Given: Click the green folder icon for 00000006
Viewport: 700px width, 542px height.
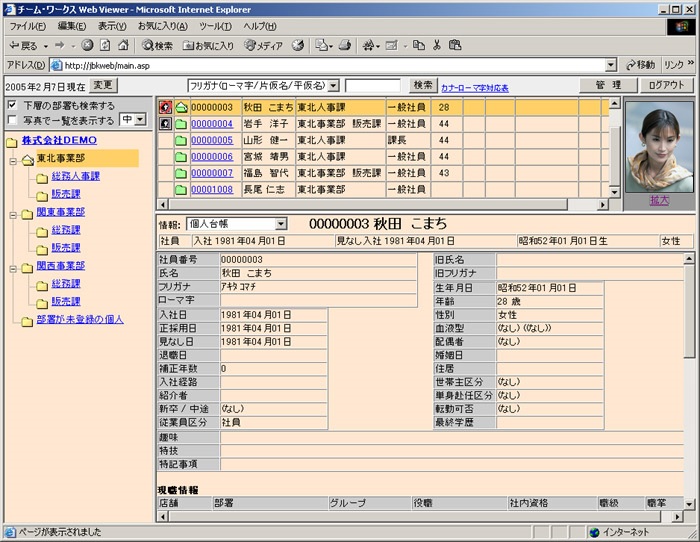Looking at the screenshot, I should pos(181,157).
